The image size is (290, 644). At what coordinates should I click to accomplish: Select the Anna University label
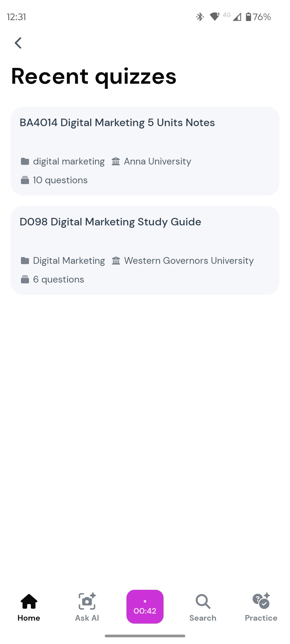click(157, 162)
